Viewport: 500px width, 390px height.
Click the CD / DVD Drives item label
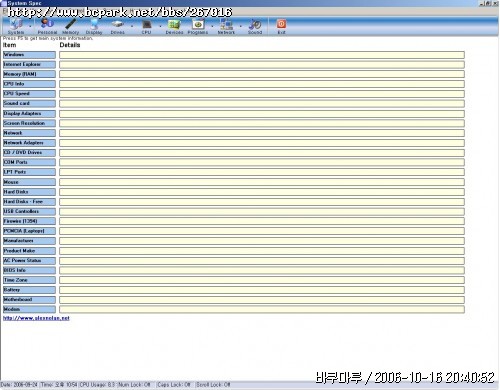(x=29, y=153)
